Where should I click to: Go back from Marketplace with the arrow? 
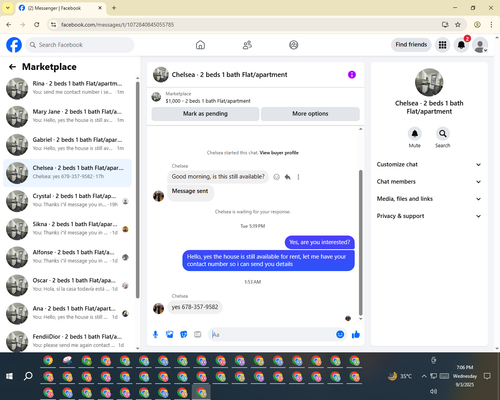click(x=12, y=67)
